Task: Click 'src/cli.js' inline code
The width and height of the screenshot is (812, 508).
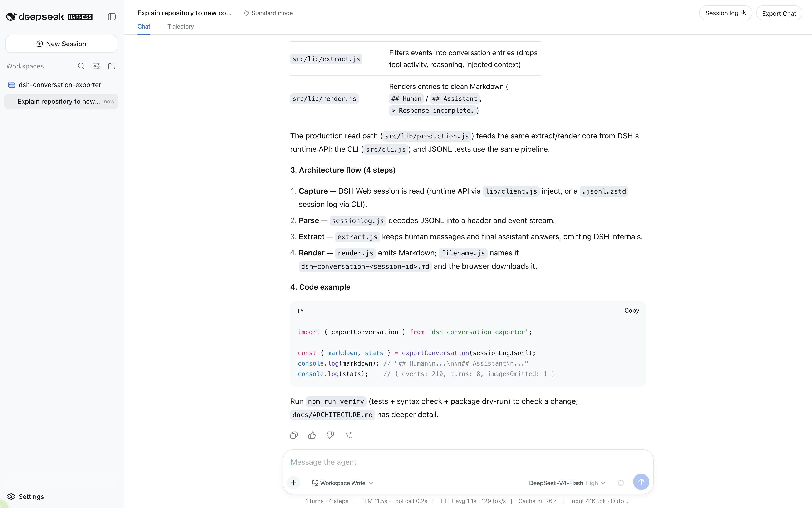Action: [386, 150]
